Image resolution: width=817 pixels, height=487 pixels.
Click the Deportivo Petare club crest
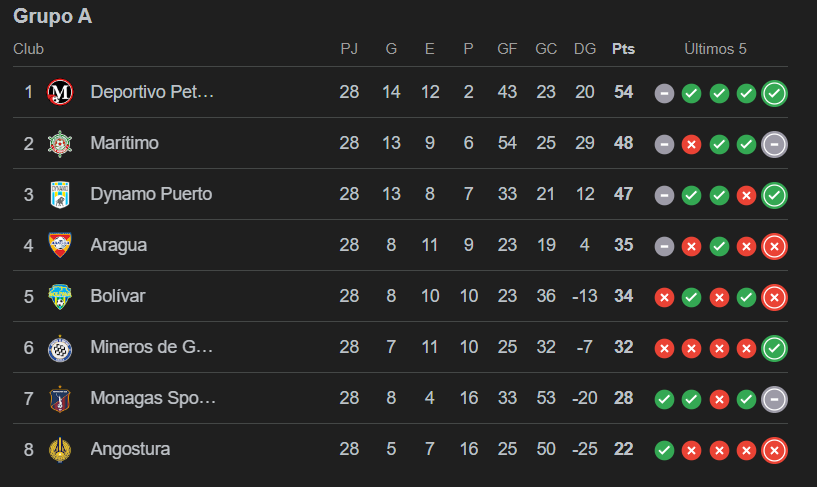pos(61,93)
